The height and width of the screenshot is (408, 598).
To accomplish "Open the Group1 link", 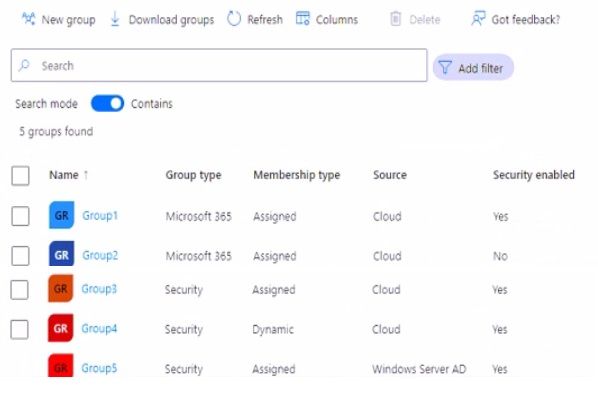I will coord(100,215).
